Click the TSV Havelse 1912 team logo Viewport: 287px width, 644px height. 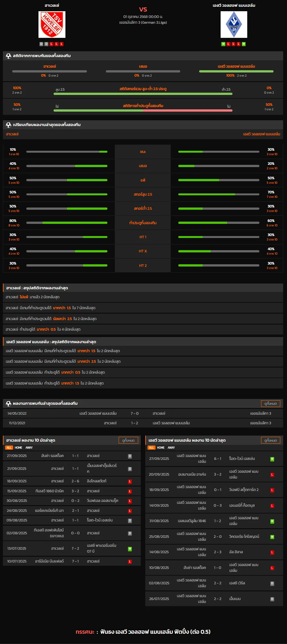[x=52, y=25]
